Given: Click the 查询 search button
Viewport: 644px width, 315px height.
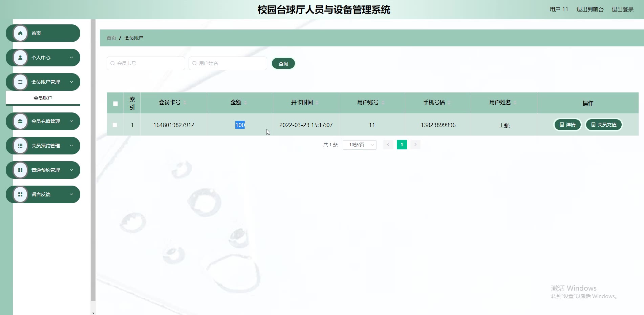Looking at the screenshot, I should (x=283, y=64).
